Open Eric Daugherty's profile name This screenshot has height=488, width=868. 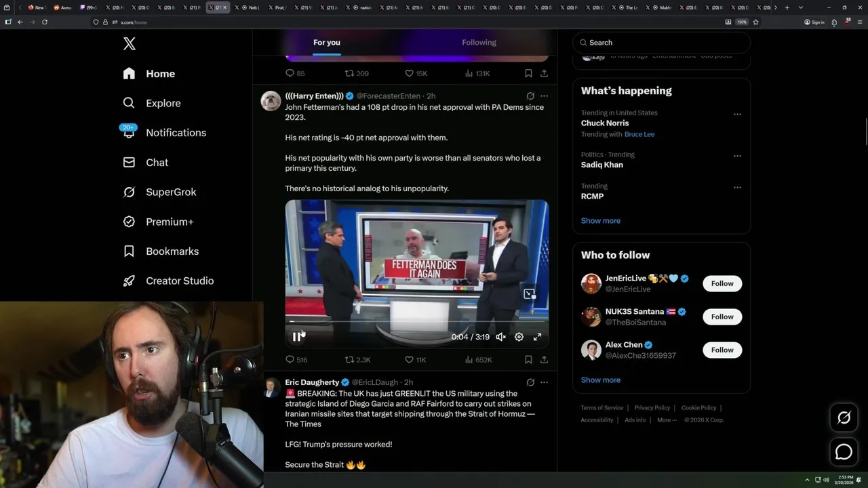[x=312, y=382]
